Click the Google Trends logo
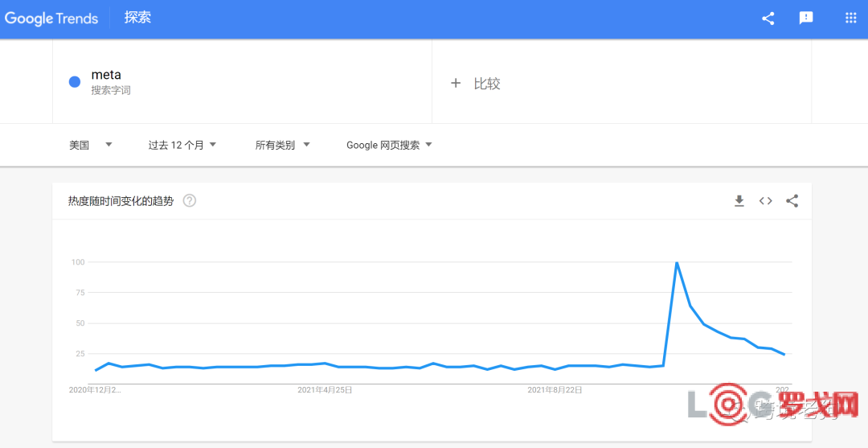Viewport: 868px width, 448px height. [51, 18]
